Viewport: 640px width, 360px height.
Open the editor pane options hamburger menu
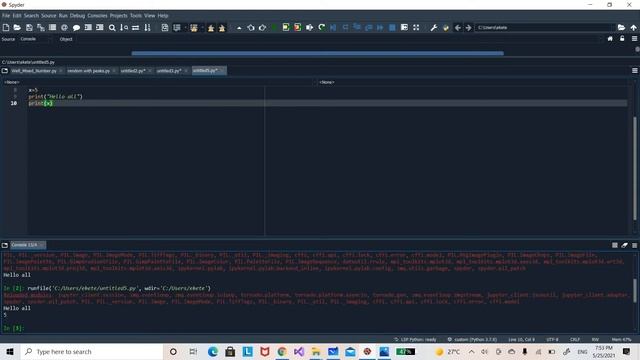tap(635, 71)
